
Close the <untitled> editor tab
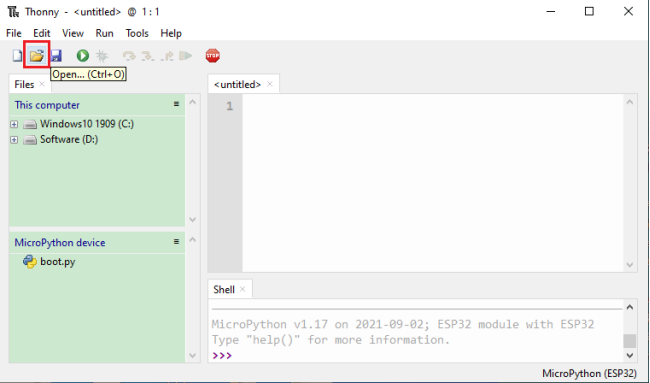point(270,84)
